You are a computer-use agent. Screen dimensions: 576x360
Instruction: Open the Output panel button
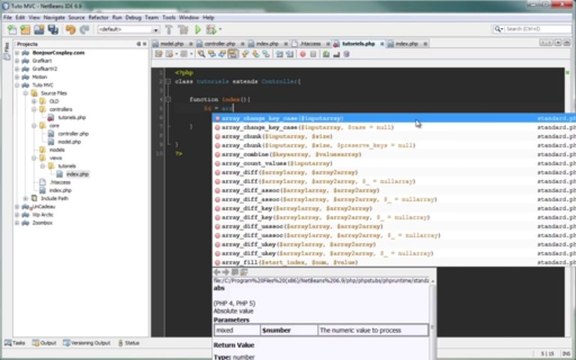[44, 343]
